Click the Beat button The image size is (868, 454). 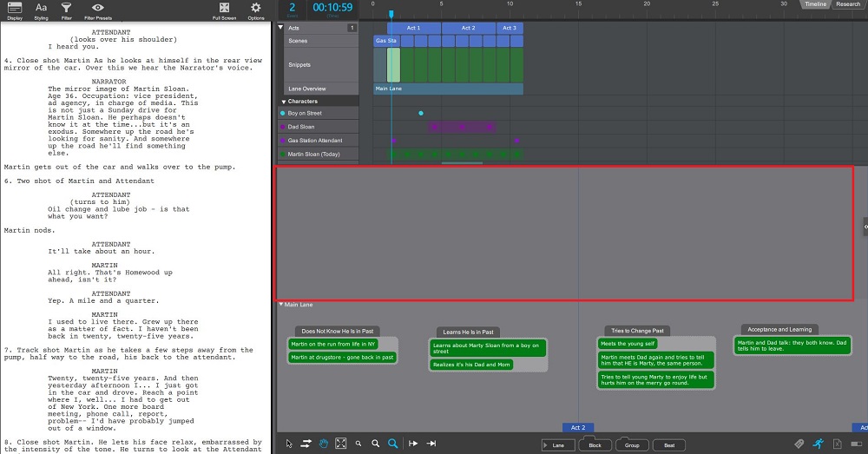668,445
